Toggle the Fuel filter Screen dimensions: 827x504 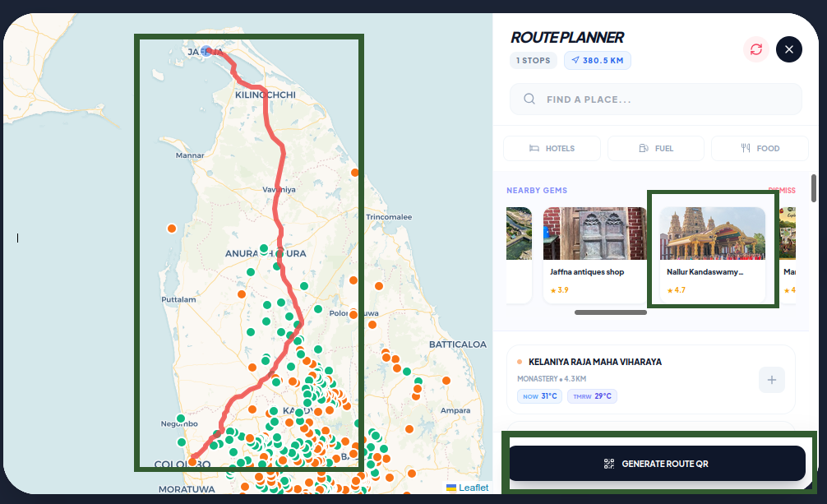(x=655, y=148)
